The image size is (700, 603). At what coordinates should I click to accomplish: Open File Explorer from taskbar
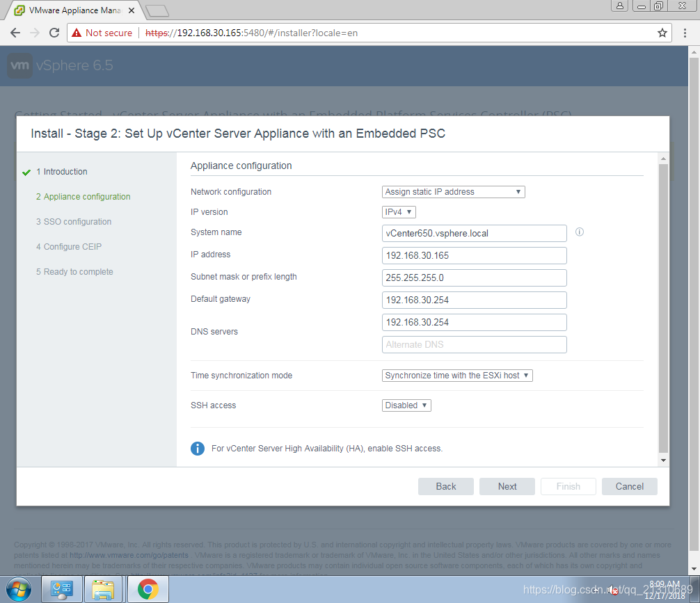tap(103, 590)
